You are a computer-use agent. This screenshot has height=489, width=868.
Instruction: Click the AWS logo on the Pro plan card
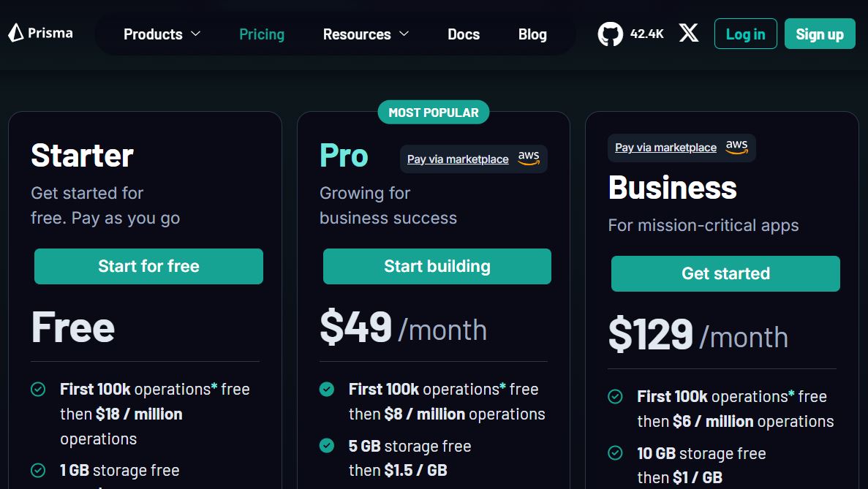click(x=529, y=159)
